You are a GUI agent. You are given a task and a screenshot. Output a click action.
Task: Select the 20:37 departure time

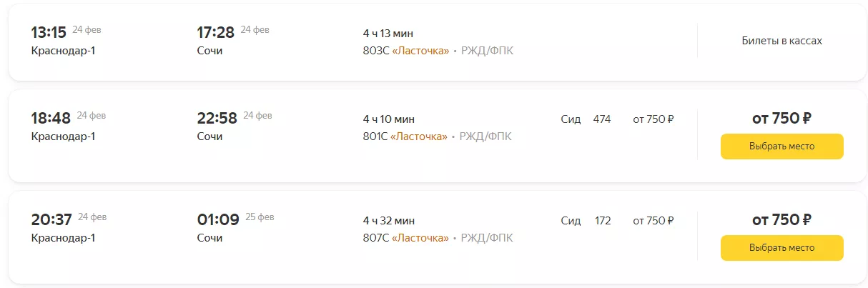pos(51,220)
